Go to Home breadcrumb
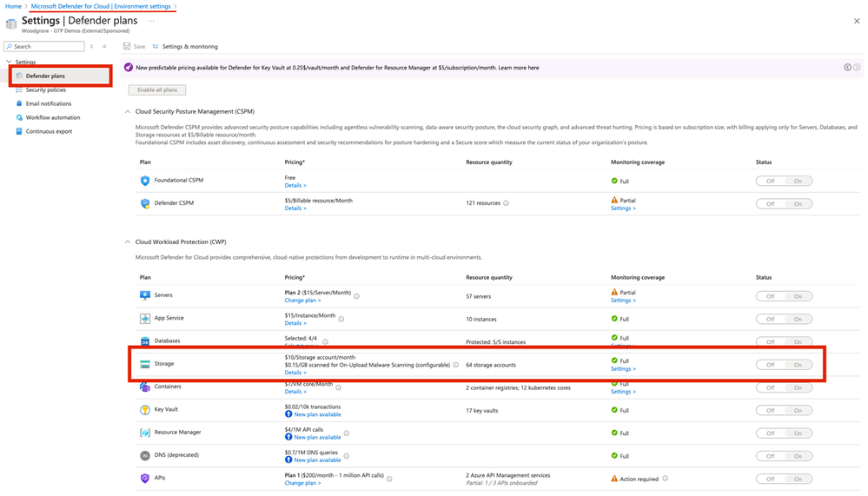The width and height of the screenshot is (868, 496). 13,6
